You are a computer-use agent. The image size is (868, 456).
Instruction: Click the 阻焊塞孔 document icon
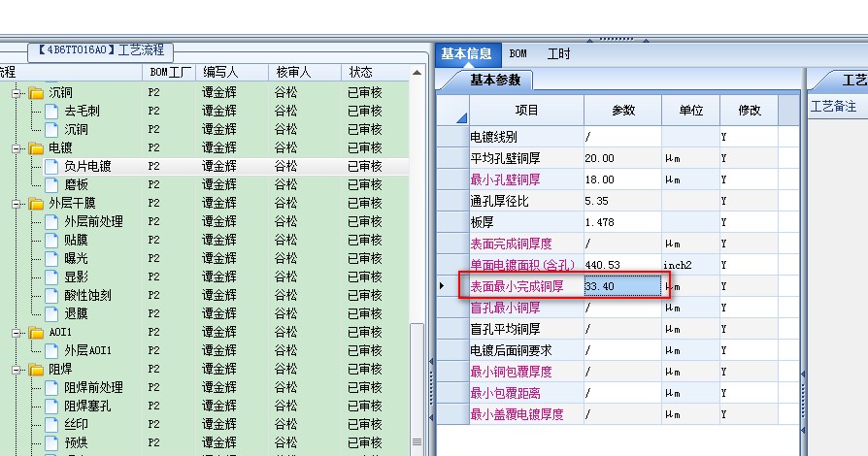(x=51, y=406)
